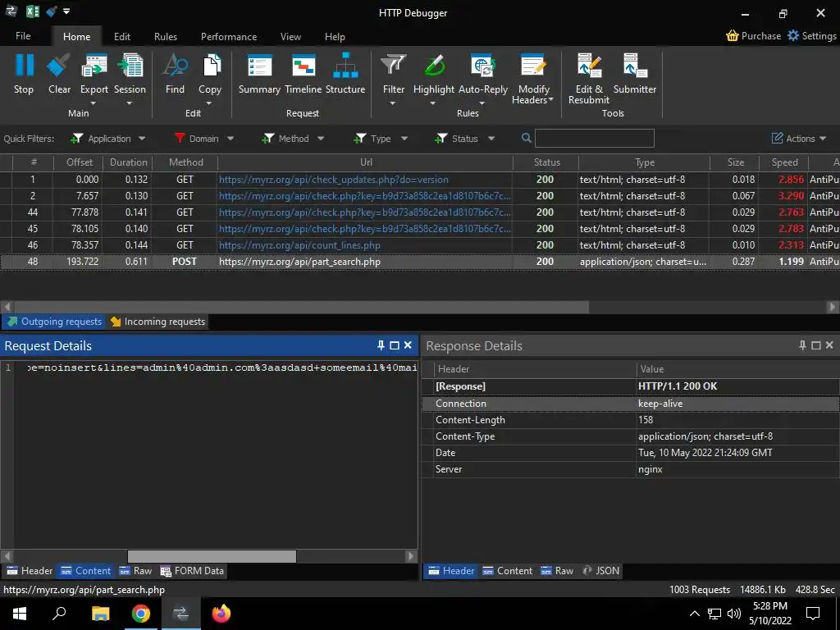Sort by the Duration column header
The image size is (840, 630).
click(x=128, y=162)
